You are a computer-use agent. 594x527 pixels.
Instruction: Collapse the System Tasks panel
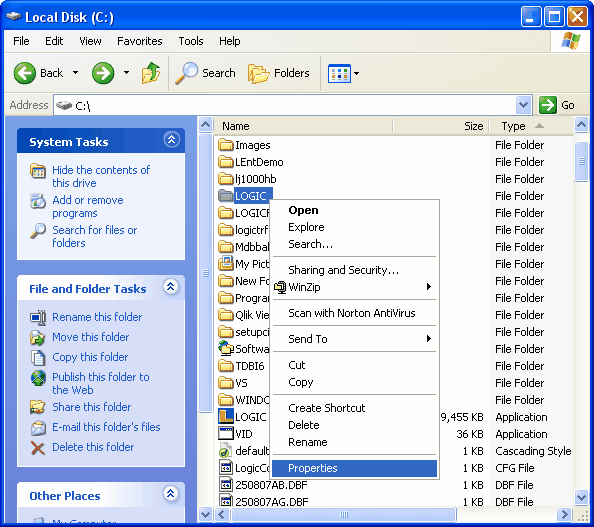coord(171,140)
